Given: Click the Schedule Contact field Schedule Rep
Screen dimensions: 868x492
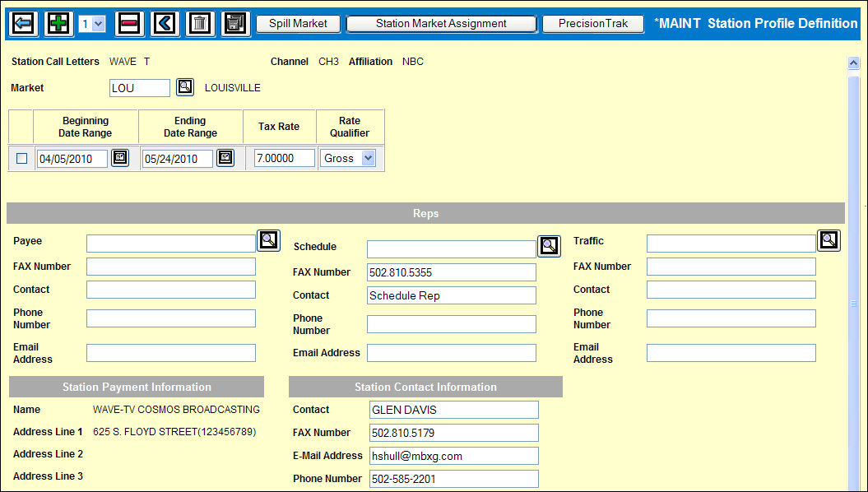Looking at the screenshot, I should tap(452, 295).
